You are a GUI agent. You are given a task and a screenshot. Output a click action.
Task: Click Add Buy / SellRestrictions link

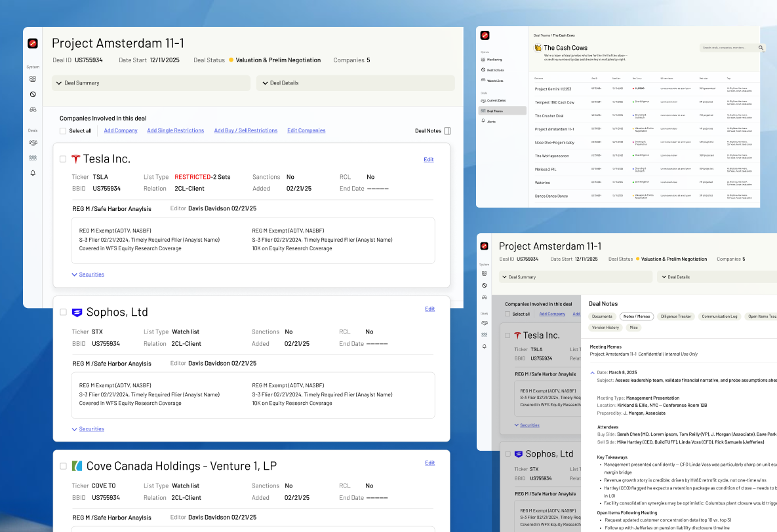[x=246, y=131]
